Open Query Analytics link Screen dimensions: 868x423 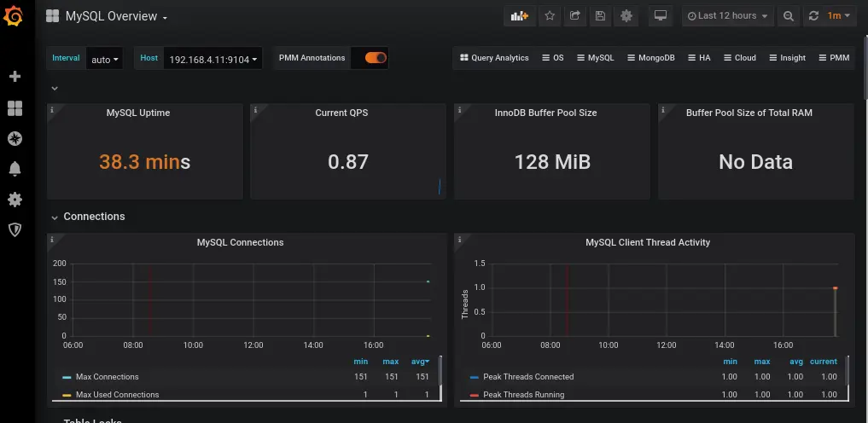(494, 57)
